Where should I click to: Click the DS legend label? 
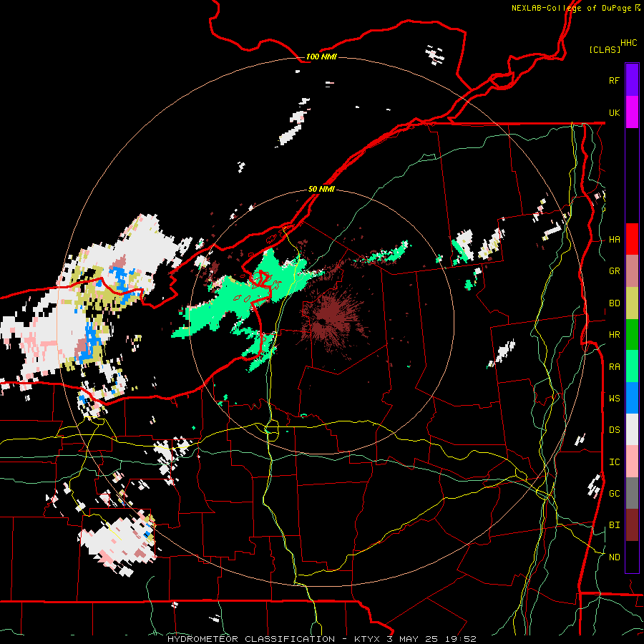pyautogui.click(x=614, y=430)
